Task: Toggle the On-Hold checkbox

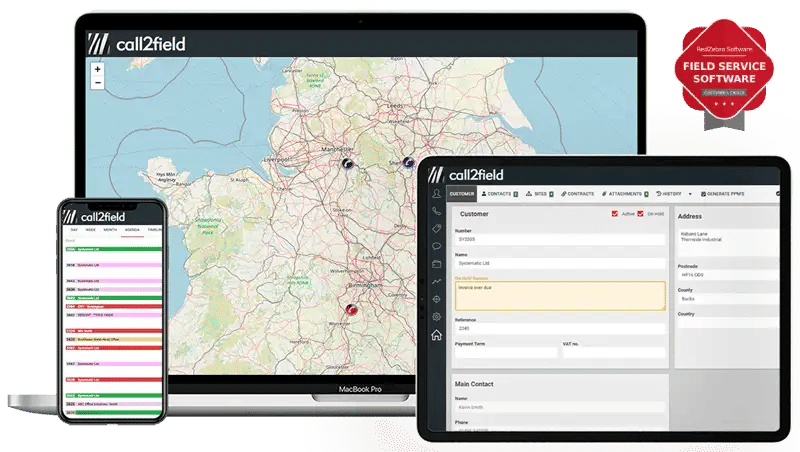Action: tap(640, 214)
